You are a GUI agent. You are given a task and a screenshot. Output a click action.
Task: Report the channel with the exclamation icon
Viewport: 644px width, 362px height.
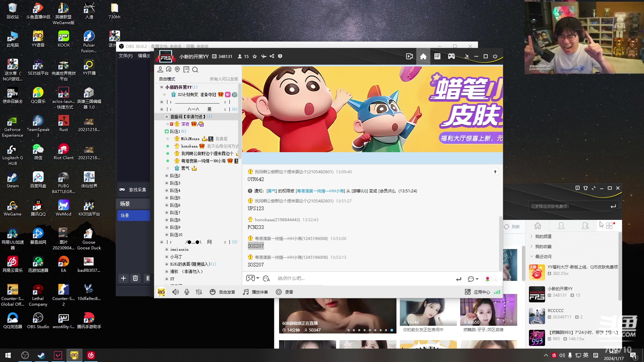pyautogui.click(x=280, y=56)
